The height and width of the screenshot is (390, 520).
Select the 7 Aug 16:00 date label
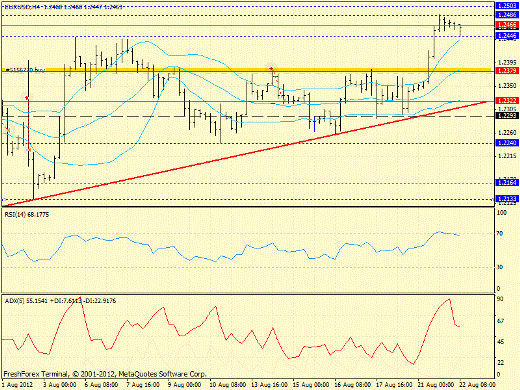(143, 384)
